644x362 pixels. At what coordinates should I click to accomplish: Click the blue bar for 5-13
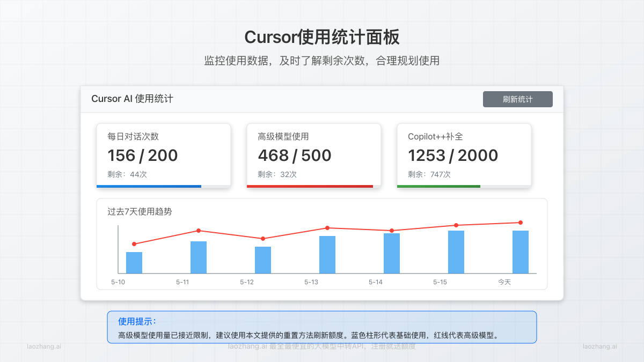[327, 255]
